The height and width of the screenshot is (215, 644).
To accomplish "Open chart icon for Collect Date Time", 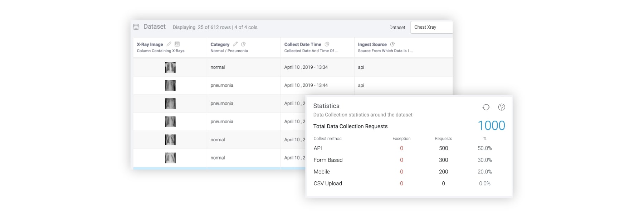I will coord(327,44).
